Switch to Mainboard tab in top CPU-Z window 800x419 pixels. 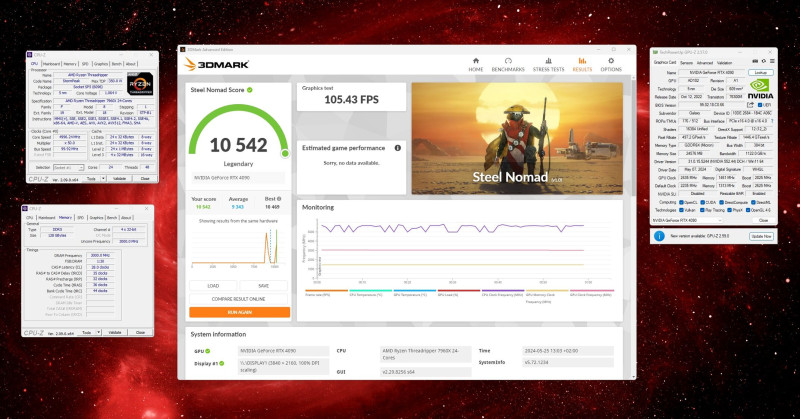(52, 64)
